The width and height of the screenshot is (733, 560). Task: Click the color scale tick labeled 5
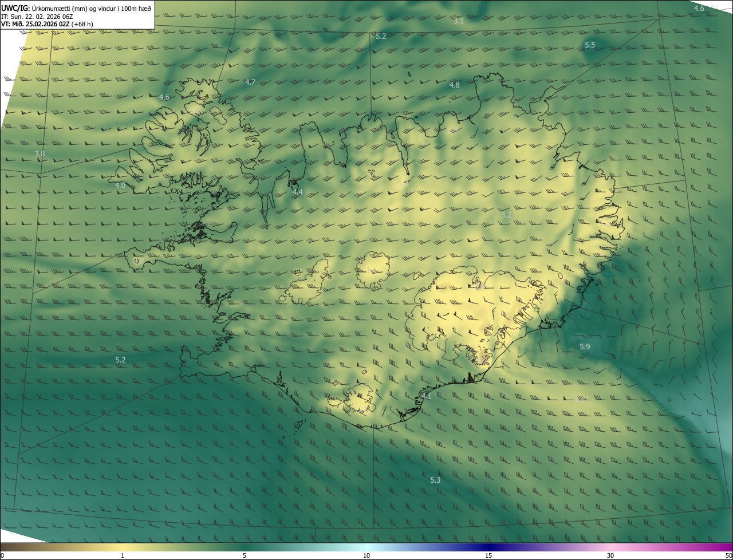(245, 555)
